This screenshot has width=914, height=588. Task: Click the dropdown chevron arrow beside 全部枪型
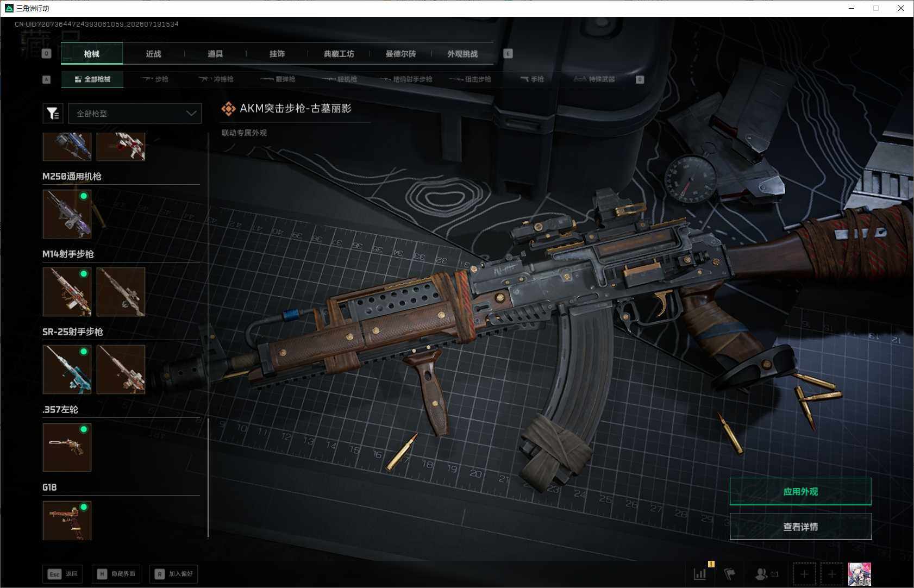click(191, 113)
